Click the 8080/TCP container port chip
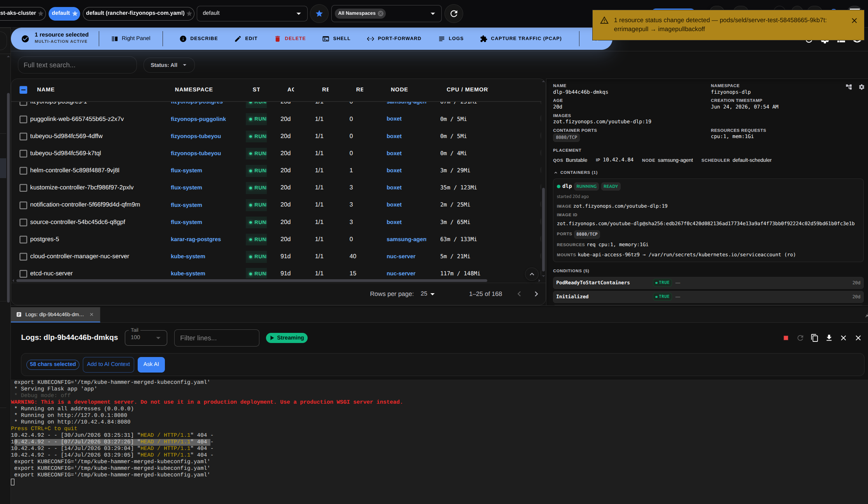 pos(566,138)
